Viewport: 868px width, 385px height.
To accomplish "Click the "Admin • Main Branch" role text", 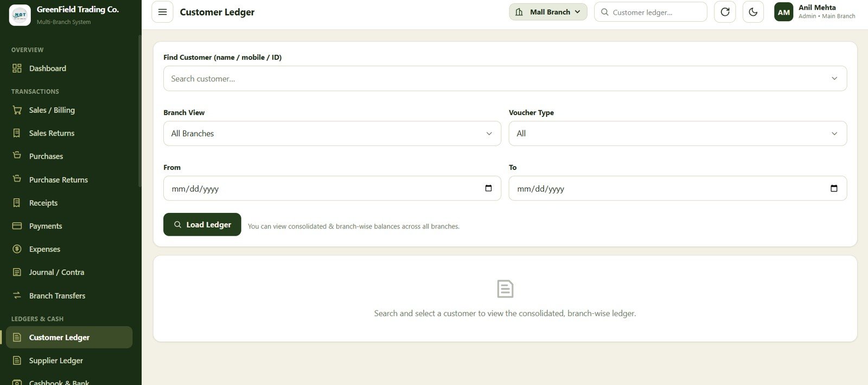I will pos(827,16).
